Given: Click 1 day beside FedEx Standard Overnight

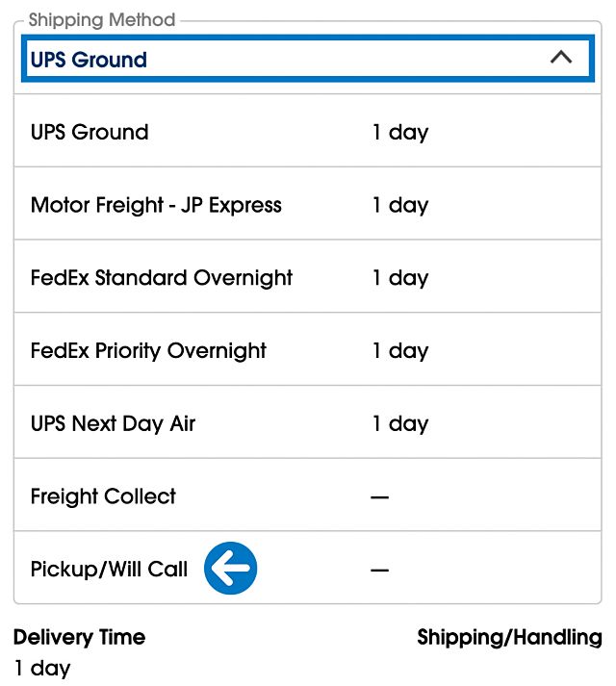Looking at the screenshot, I should [399, 278].
